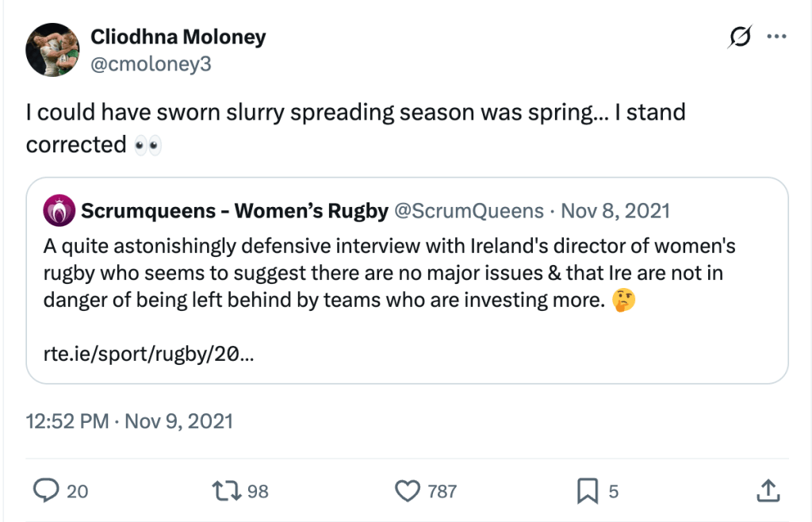Click the retweet arrows icon
Viewport: 812px width, 522px height.
tap(226, 491)
